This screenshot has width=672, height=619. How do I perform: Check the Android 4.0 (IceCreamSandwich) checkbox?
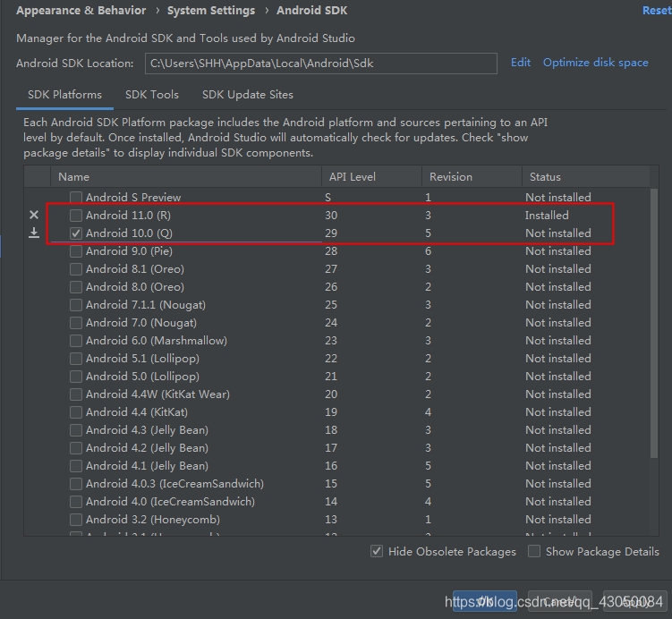click(76, 501)
